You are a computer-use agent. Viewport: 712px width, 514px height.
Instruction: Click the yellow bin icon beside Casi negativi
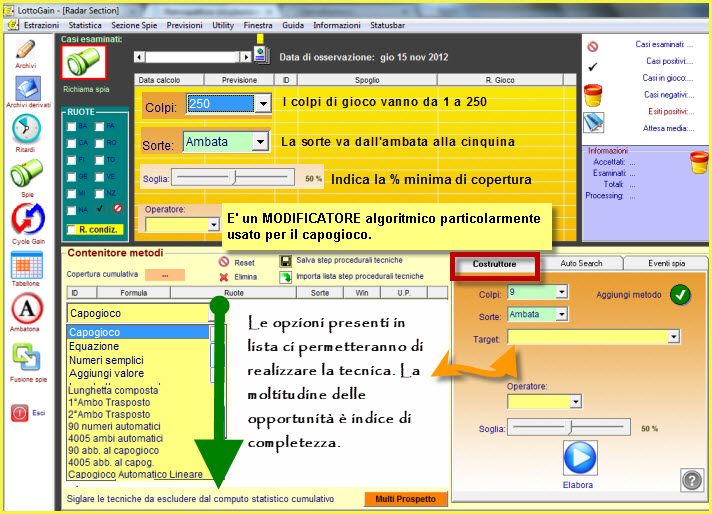[593, 95]
